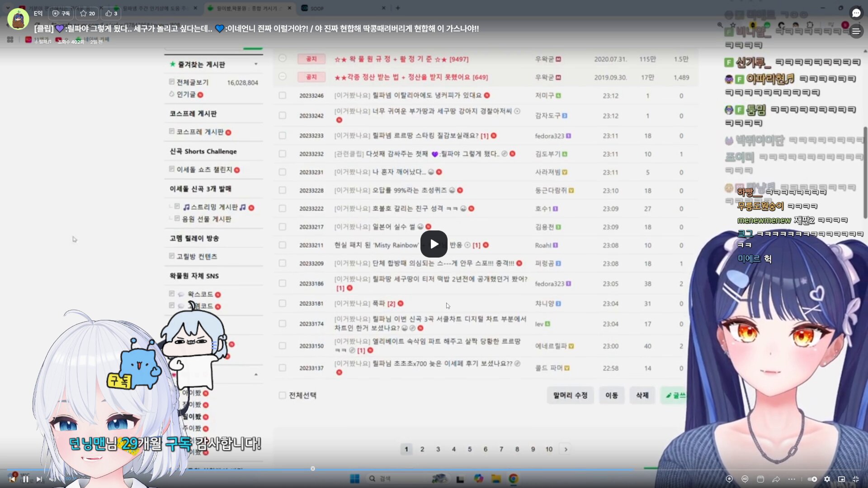Go to the next pagination set arrow

coord(566,449)
